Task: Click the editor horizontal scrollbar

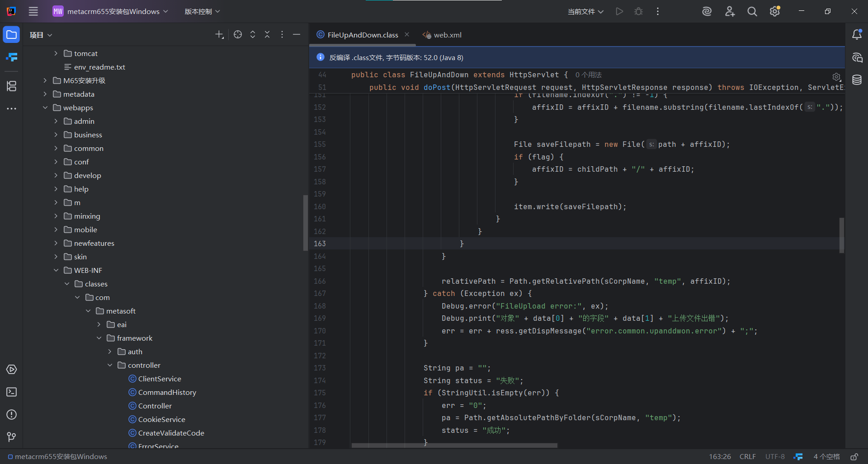Action: pos(454,445)
